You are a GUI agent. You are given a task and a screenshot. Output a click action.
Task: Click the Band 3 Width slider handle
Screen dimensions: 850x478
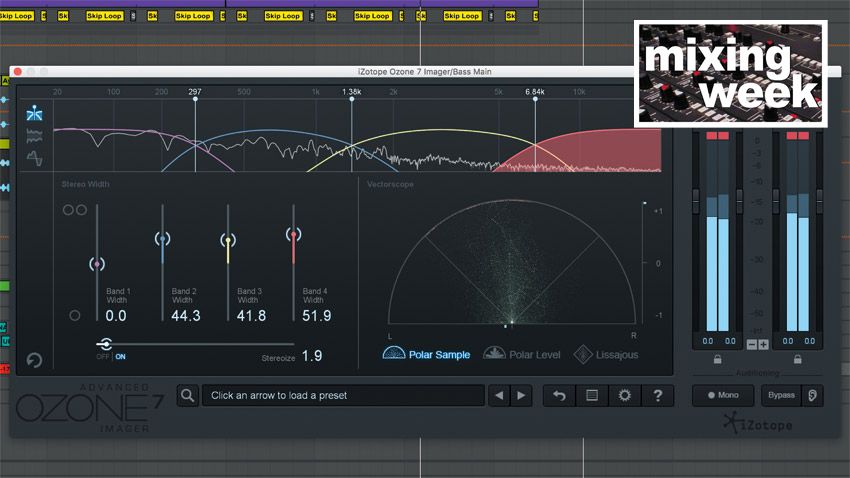(228, 240)
